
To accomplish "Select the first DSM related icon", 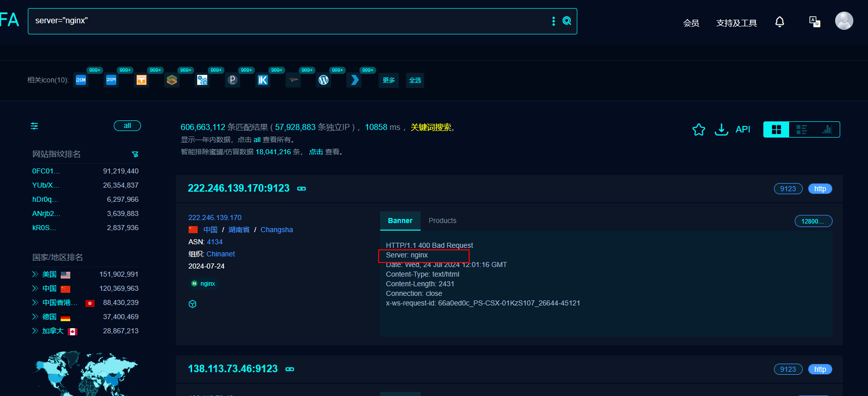I will 81,80.
